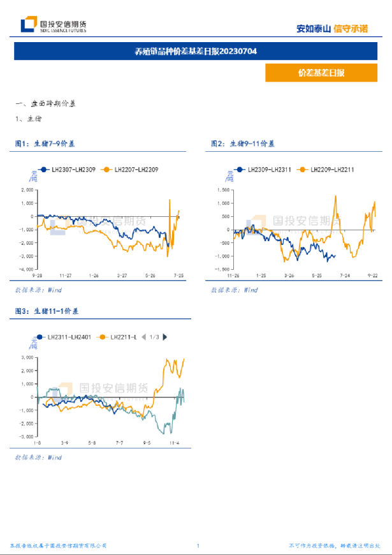Click the 数据来源: Wind text under chart 3
Screen dimensions: 392x555
pyautogui.click(x=38, y=457)
